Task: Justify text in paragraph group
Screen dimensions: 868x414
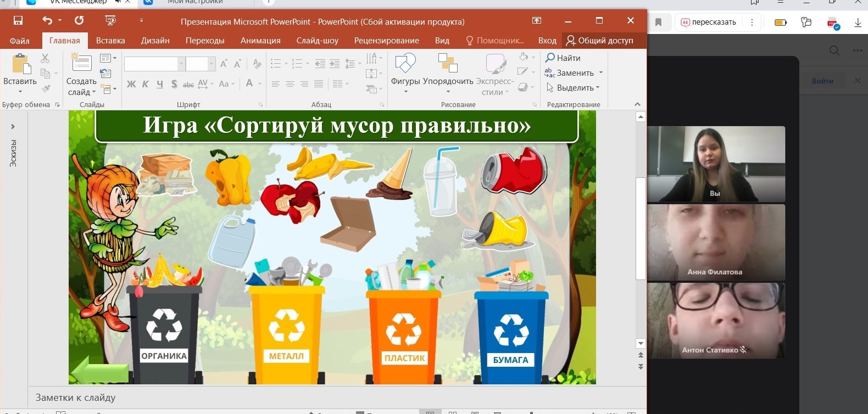Action: [319, 84]
